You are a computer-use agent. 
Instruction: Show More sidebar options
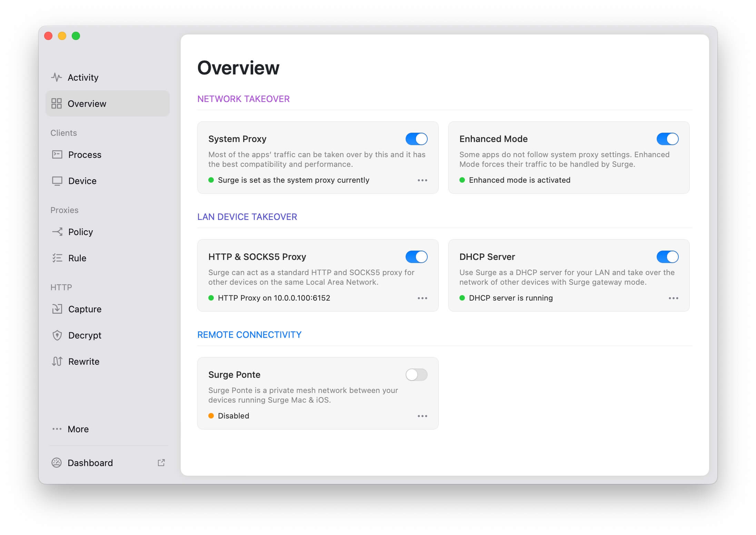click(108, 429)
